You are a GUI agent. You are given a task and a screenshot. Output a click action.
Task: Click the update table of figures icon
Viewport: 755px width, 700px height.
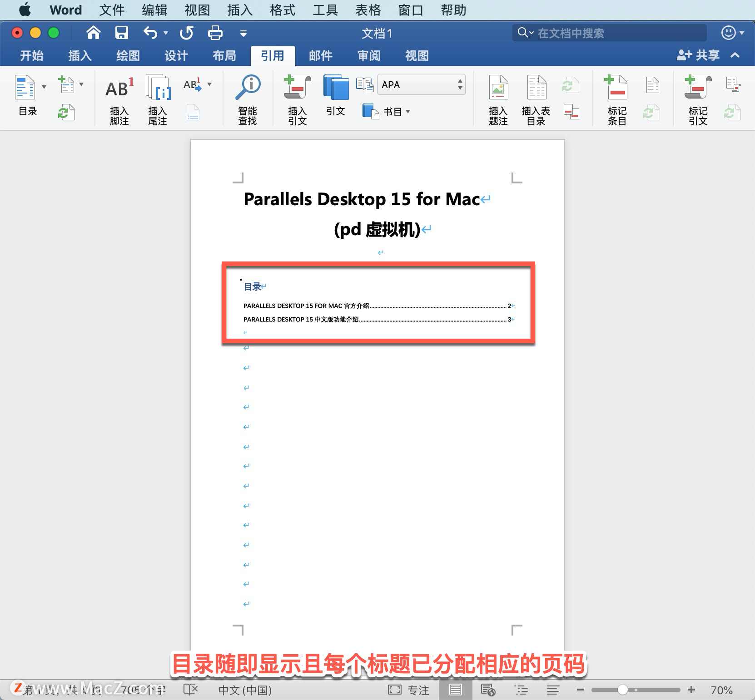571,85
